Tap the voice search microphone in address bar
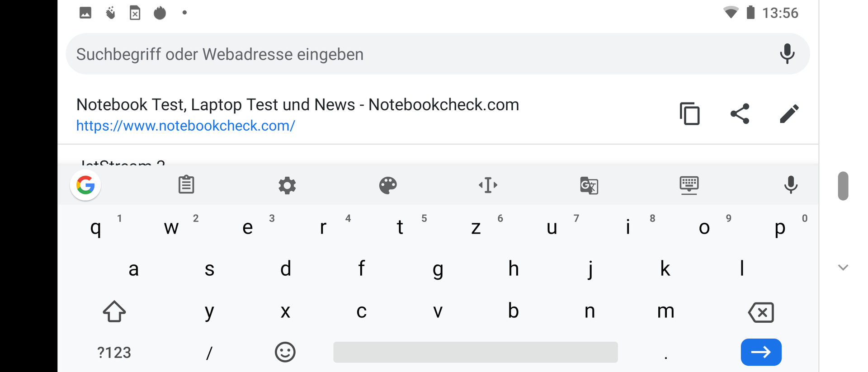868x372 pixels. point(787,54)
